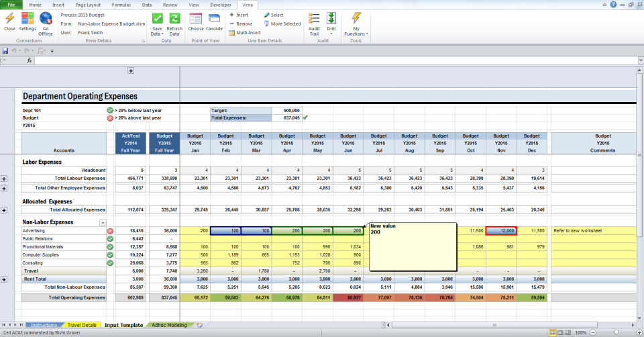The image size is (644, 337).
Task: Click the Save icon in quick access toolbar
Action: click(x=5, y=51)
